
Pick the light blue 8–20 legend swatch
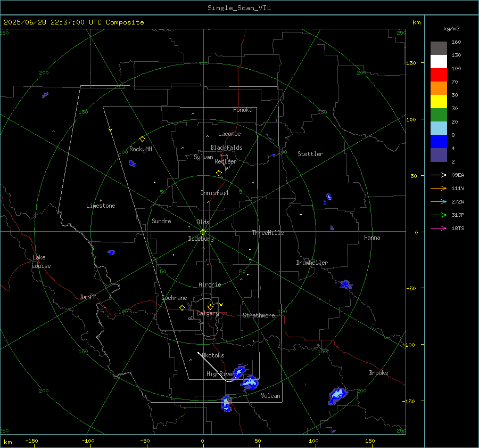coord(439,128)
